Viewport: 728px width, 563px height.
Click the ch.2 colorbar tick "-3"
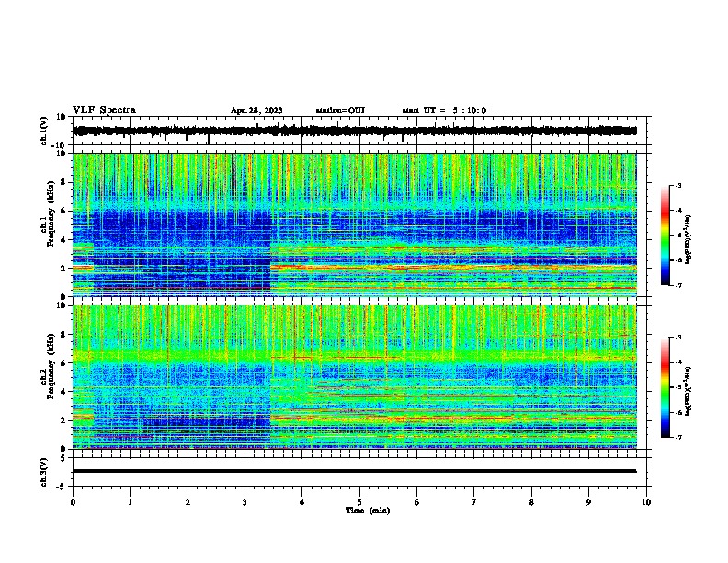678,338
